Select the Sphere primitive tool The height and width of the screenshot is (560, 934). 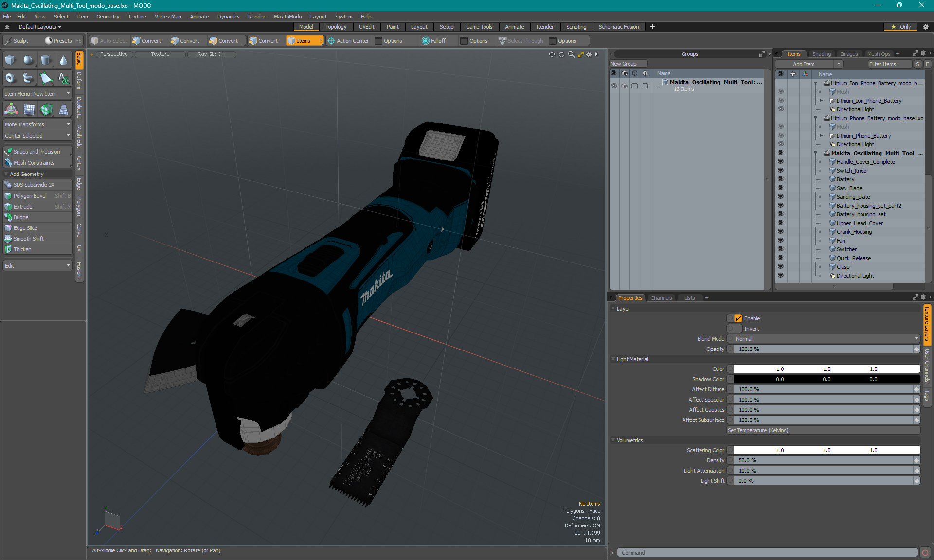28,60
